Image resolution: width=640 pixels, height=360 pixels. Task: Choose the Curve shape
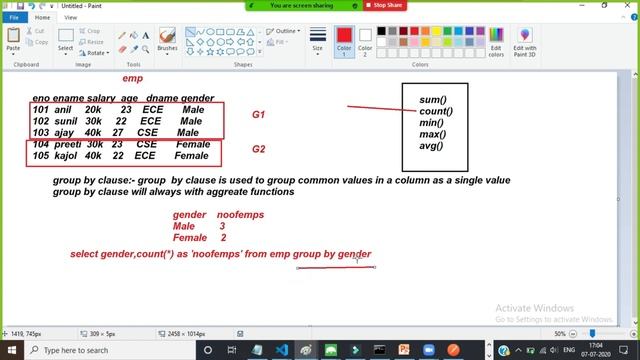[200, 32]
